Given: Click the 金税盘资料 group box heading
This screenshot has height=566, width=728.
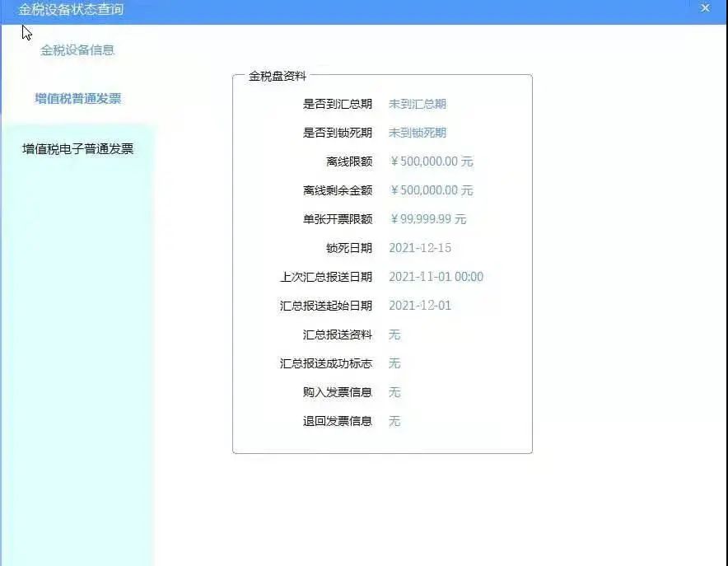Looking at the screenshot, I should coord(278,76).
